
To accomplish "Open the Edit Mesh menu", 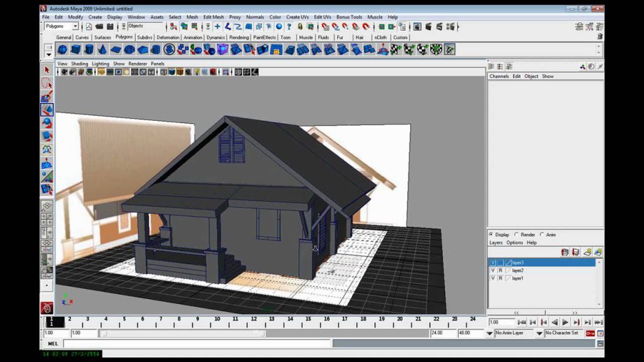I will [214, 17].
